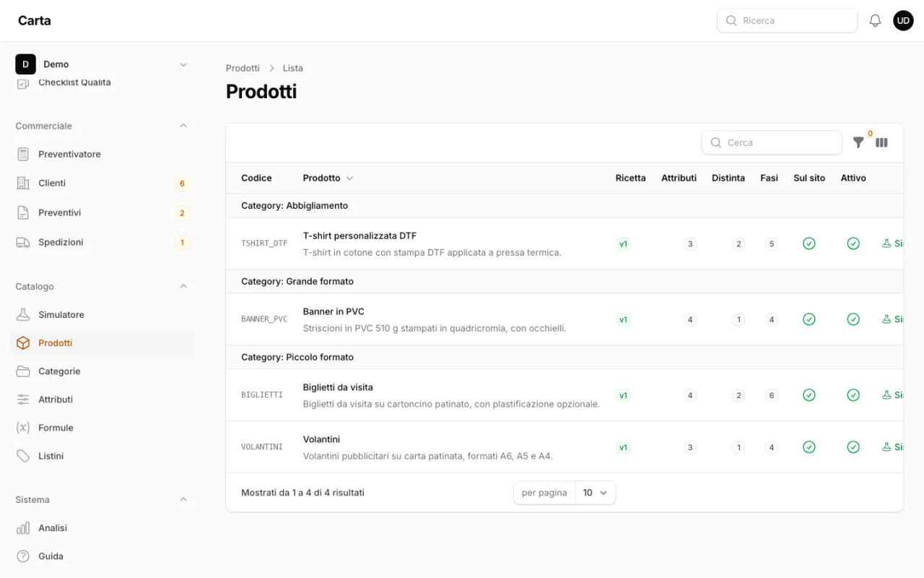Click the Categorie folder icon
Screen dimensions: 924x578
point(23,371)
